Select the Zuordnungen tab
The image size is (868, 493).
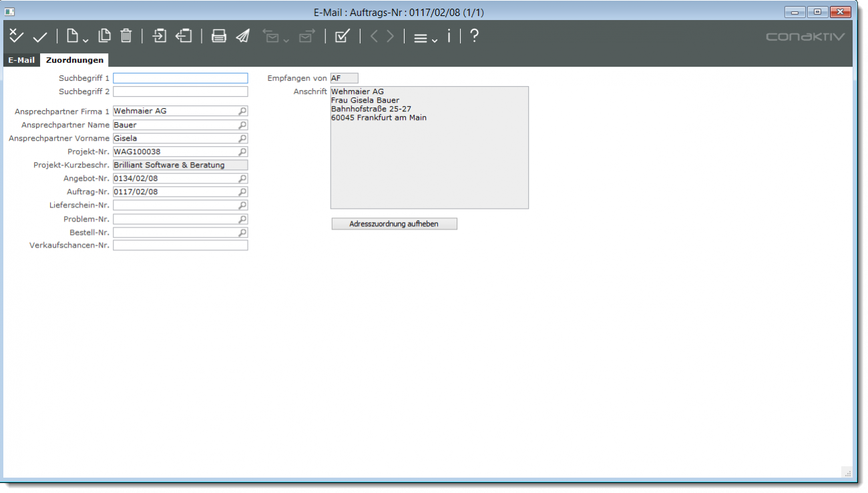pyautogui.click(x=75, y=60)
